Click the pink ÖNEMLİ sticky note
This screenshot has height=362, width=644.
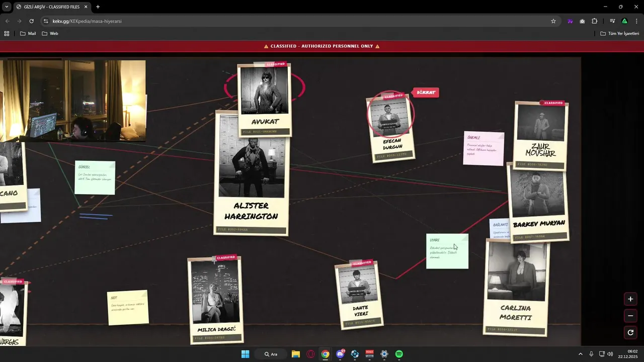[484, 149]
